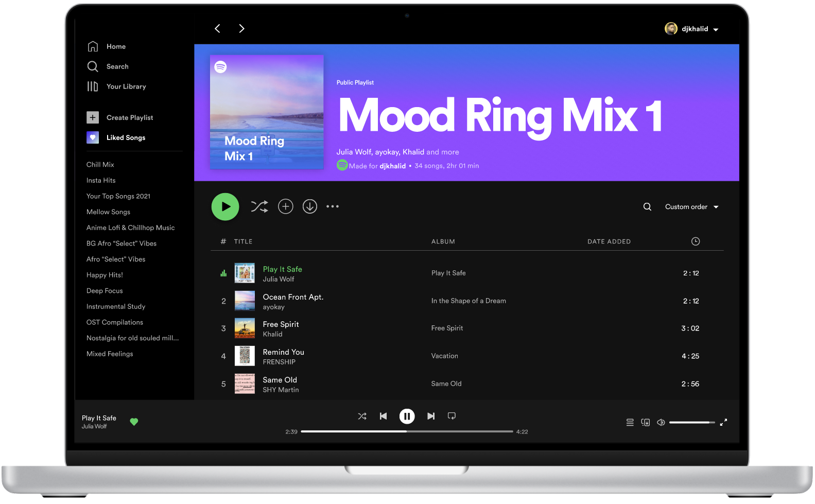Mute audio with the speaker icon
815x504 pixels.
point(661,422)
